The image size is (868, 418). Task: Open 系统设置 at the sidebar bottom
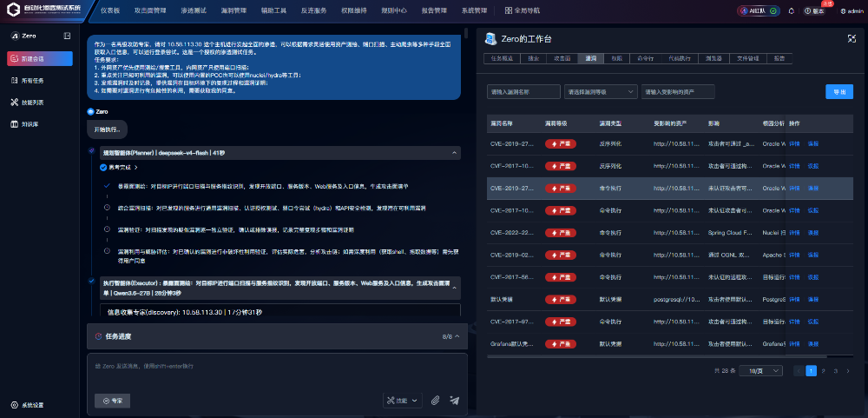(27, 405)
